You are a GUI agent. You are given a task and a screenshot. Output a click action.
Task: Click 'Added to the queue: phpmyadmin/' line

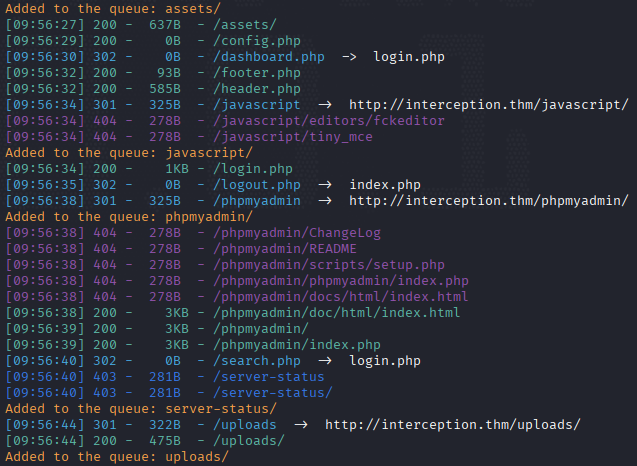pos(129,217)
